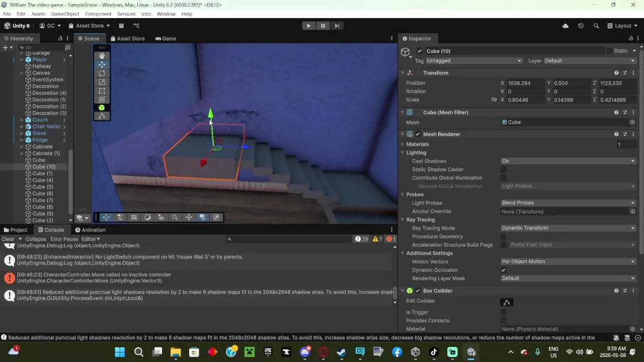Click the Unity 6 logo button
Screen dimensions: 644x362
(x=17, y=26)
